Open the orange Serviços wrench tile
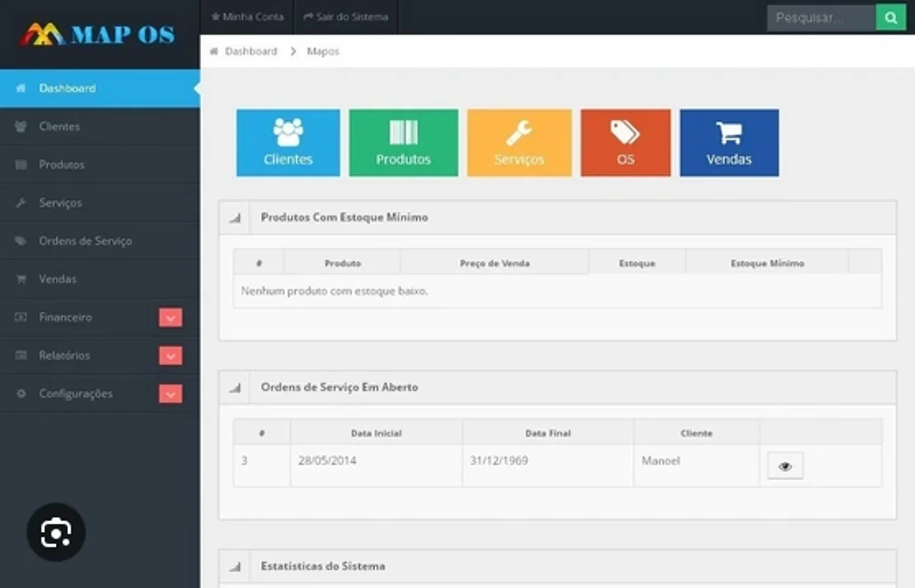The height and width of the screenshot is (588, 915). click(x=519, y=142)
